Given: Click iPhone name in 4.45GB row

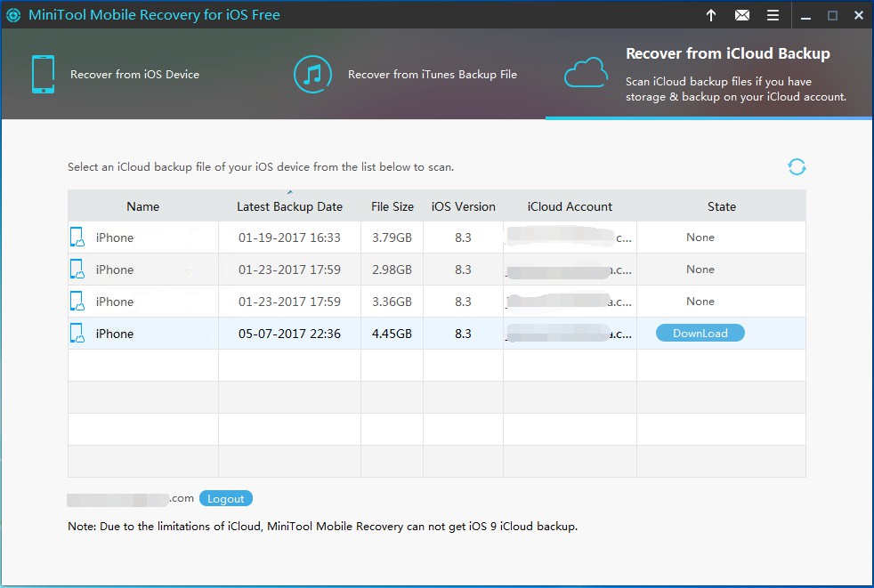Looking at the screenshot, I should [x=114, y=334].
